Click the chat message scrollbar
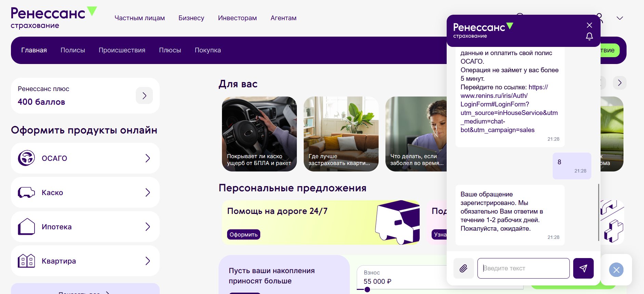Image resolution: width=644 pixels, height=294 pixels. pos(599,212)
